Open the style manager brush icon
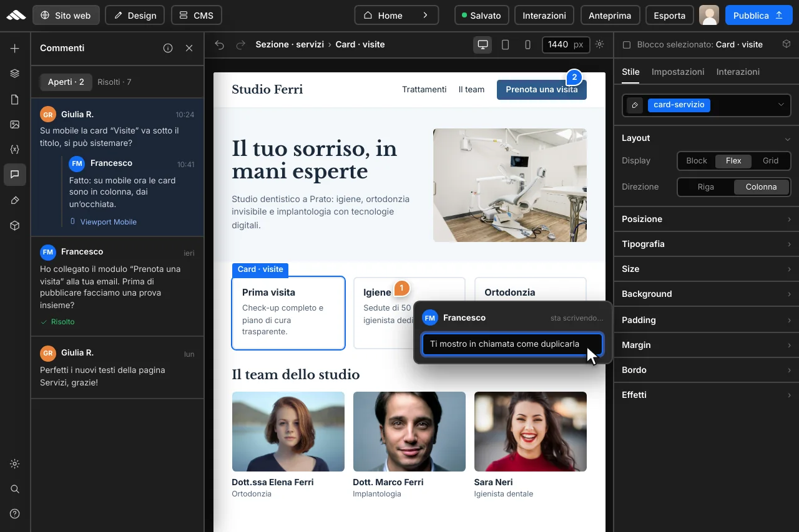The width and height of the screenshot is (799, 532). tap(15, 200)
